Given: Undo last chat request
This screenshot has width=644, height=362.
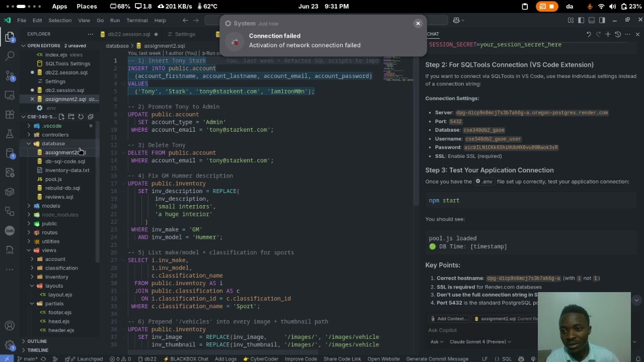Looking at the screenshot, I should click(589, 34).
